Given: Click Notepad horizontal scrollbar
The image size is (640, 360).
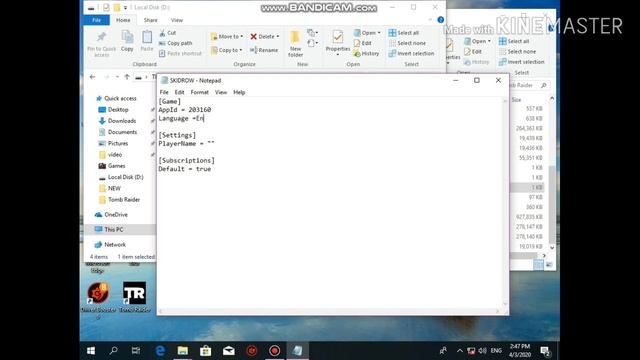Looking at the screenshot, I should click(330, 311).
